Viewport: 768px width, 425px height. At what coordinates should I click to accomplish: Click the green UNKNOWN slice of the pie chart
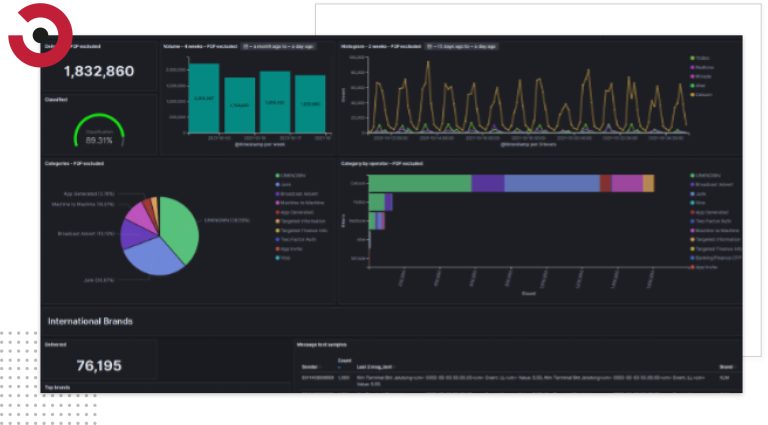click(x=180, y=228)
